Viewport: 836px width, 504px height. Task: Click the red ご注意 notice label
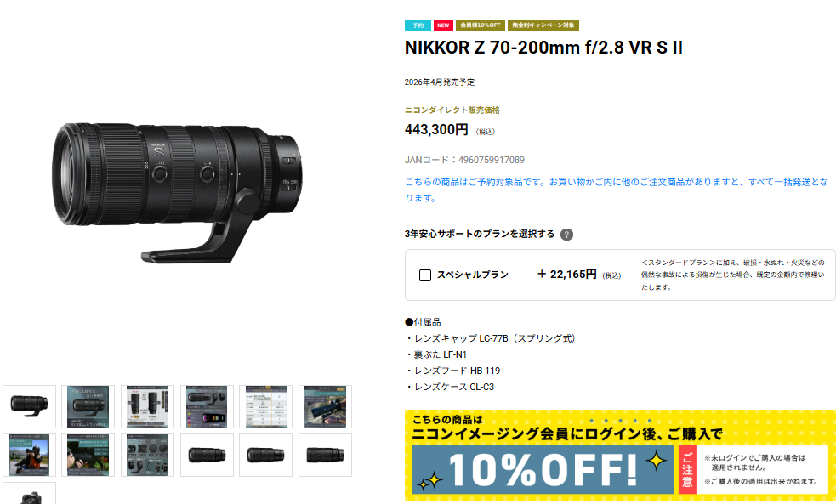click(x=687, y=469)
